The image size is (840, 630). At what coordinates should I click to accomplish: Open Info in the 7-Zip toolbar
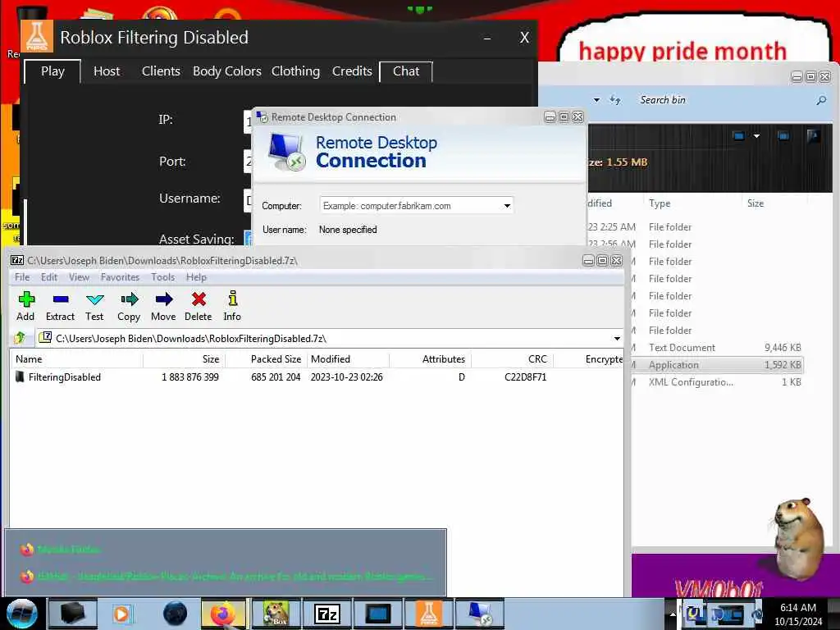pos(232,306)
